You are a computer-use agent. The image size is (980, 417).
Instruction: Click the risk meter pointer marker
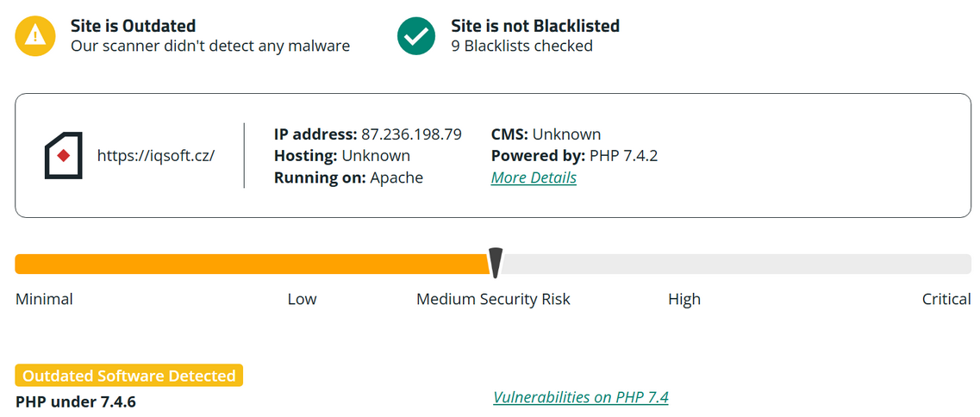click(x=496, y=263)
